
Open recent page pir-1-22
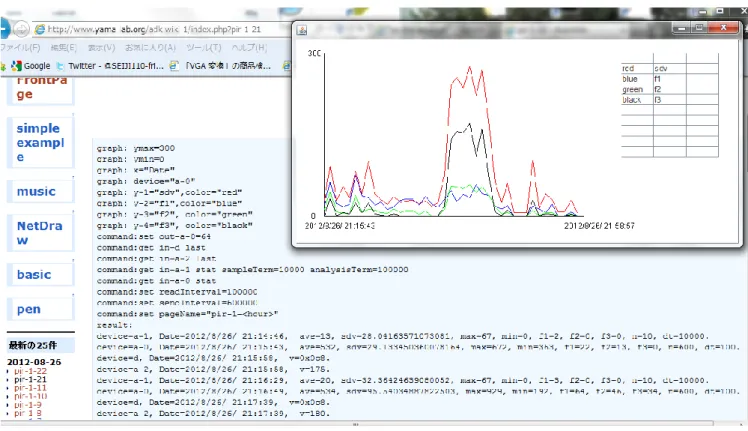coord(31,371)
